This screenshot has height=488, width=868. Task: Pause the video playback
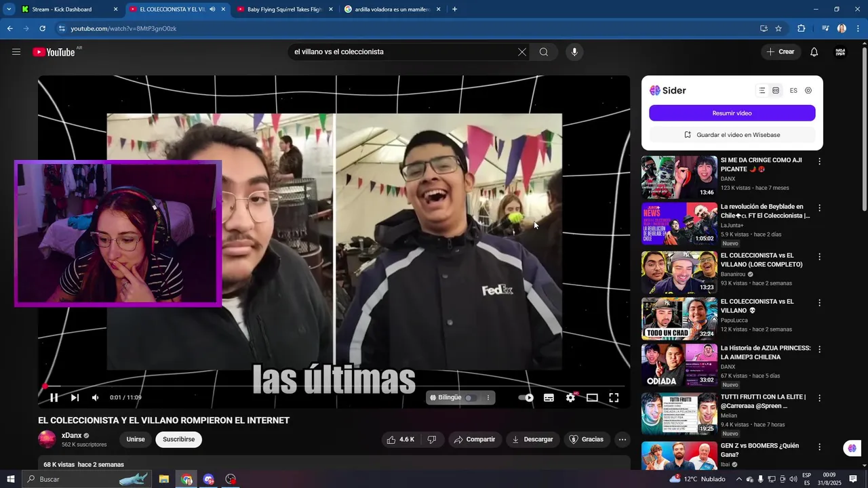(x=54, y=398)
